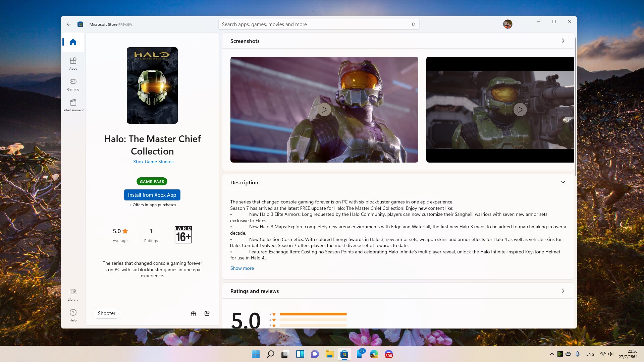Open the user profile avatar

(x=507, y=24)
